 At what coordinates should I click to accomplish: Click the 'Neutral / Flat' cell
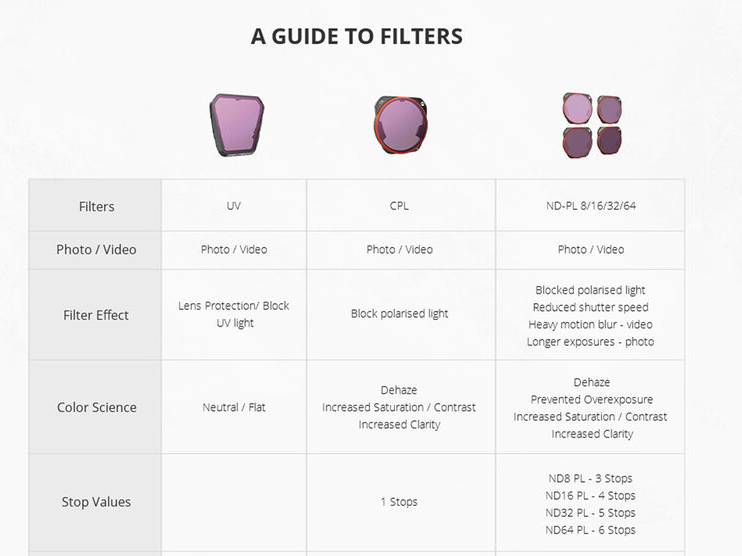[233, 407]
